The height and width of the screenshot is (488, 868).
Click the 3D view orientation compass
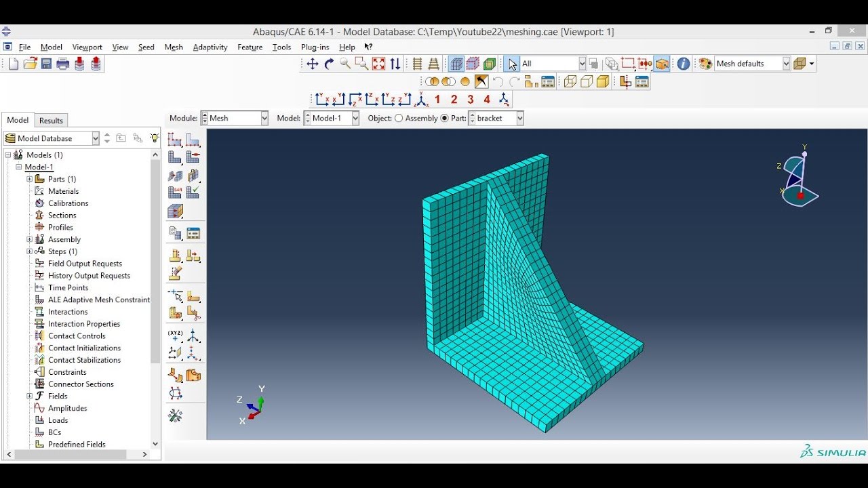click(799, 176)
